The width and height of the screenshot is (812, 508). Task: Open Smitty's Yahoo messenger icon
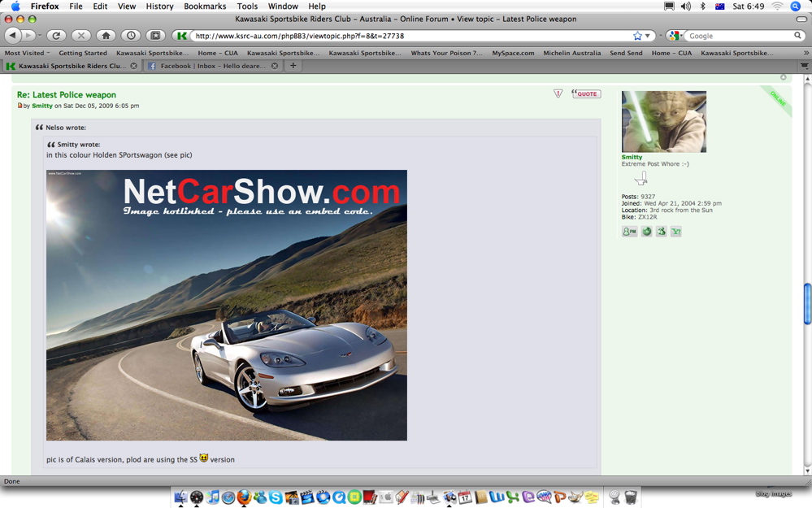(x=675, y=232)
